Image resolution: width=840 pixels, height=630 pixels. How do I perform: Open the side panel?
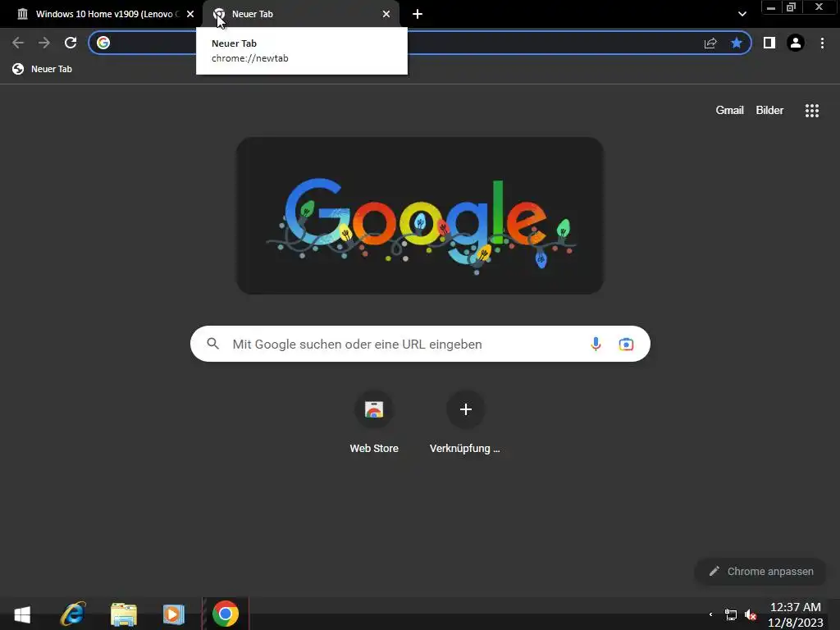click(x=769, y=43)
